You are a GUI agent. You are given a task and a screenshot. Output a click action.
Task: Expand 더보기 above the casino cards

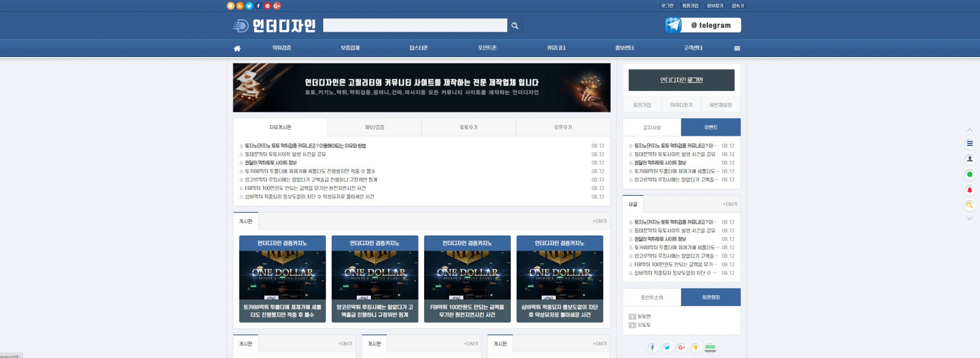point(600,221)
